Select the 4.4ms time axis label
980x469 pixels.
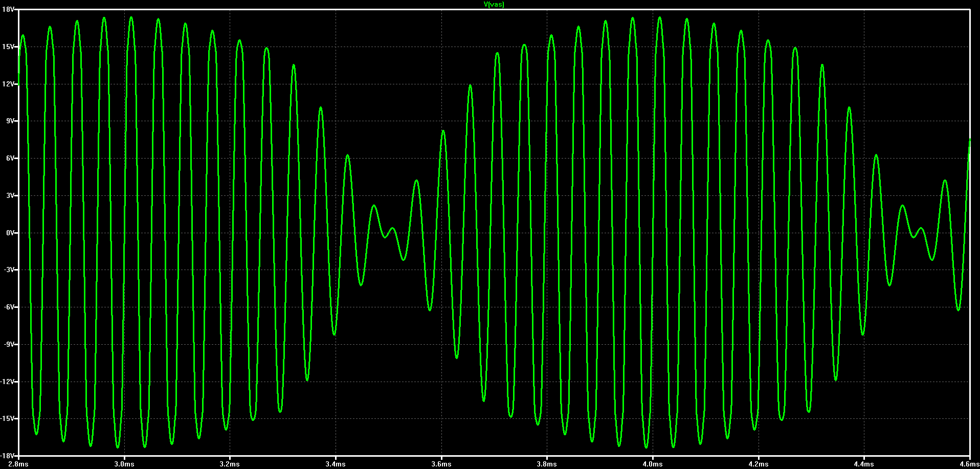pos(864,464)
